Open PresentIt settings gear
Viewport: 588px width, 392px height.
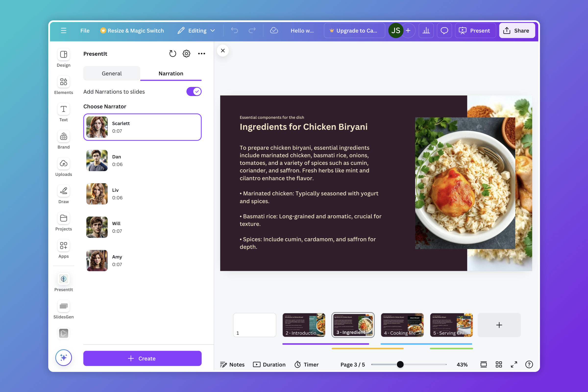(x=186, y=53)
